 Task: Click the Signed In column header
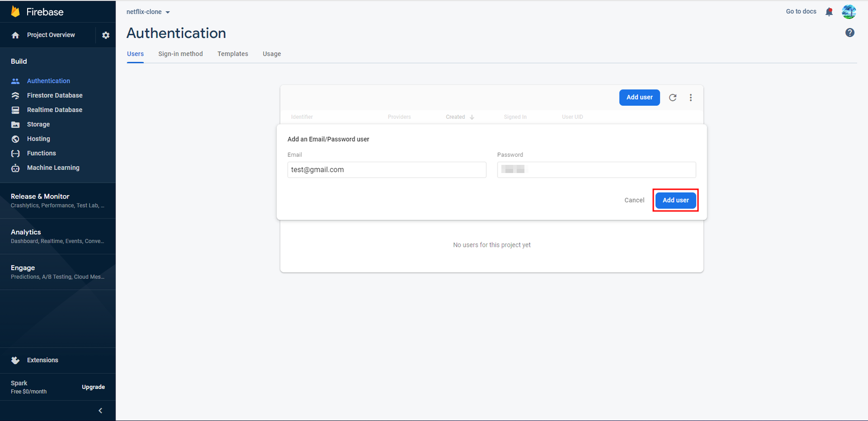(515, 117)
